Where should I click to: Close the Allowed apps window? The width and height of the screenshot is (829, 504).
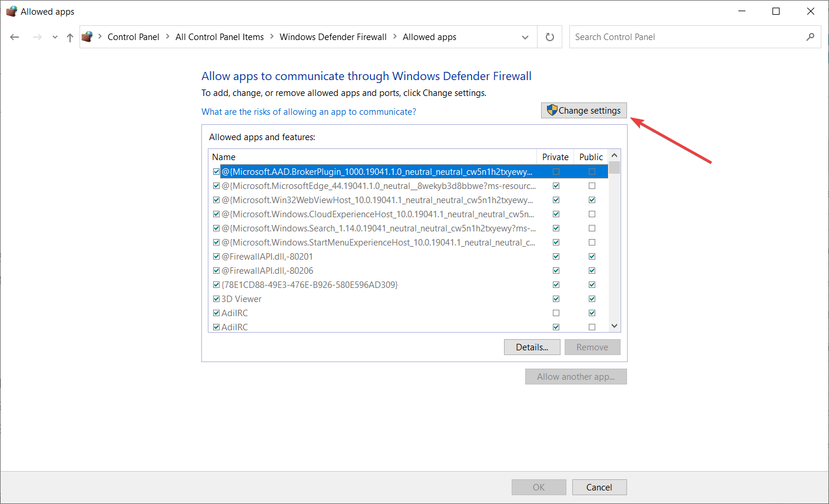(x=811, y=11)
